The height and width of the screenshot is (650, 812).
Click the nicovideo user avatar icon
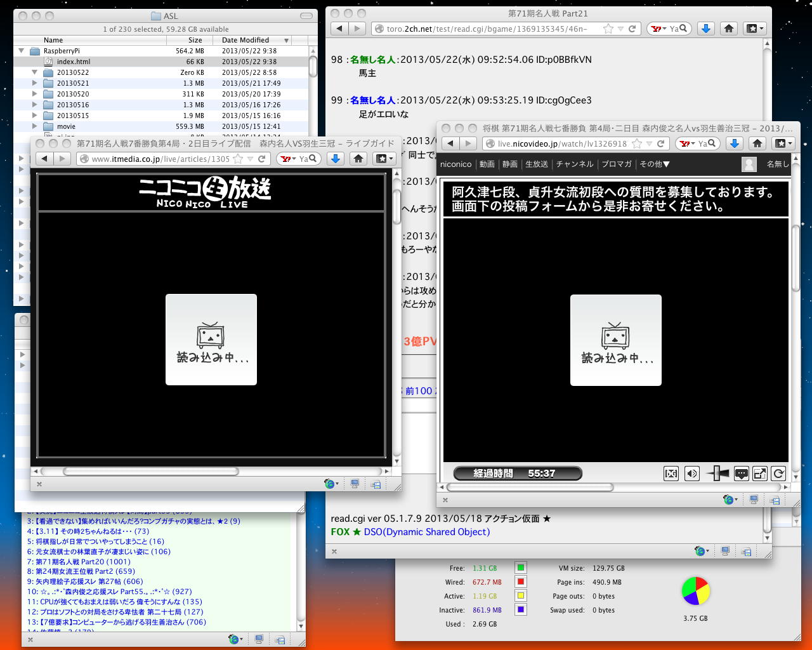tap(749, 164)
